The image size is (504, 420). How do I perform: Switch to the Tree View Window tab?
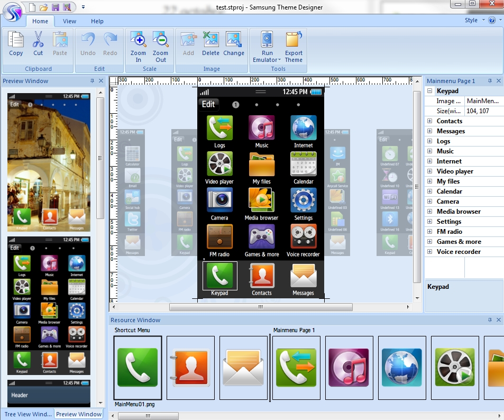(x=28, y=414)
